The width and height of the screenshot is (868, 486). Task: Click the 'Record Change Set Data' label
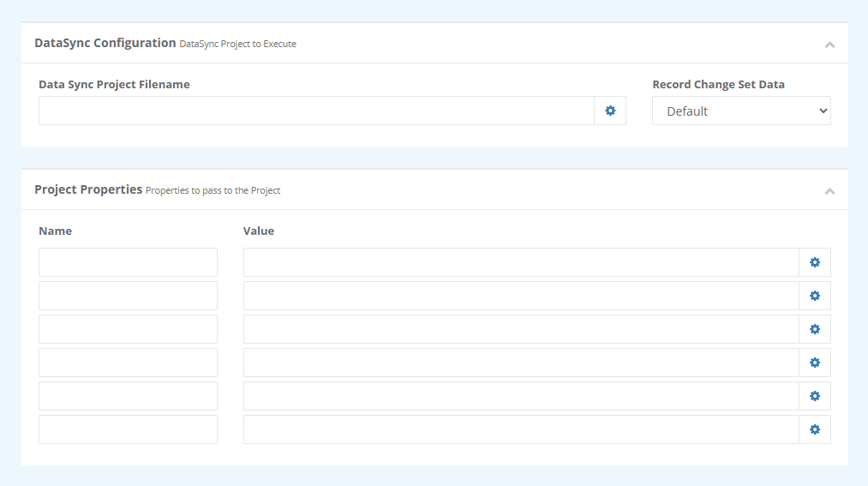719,84
